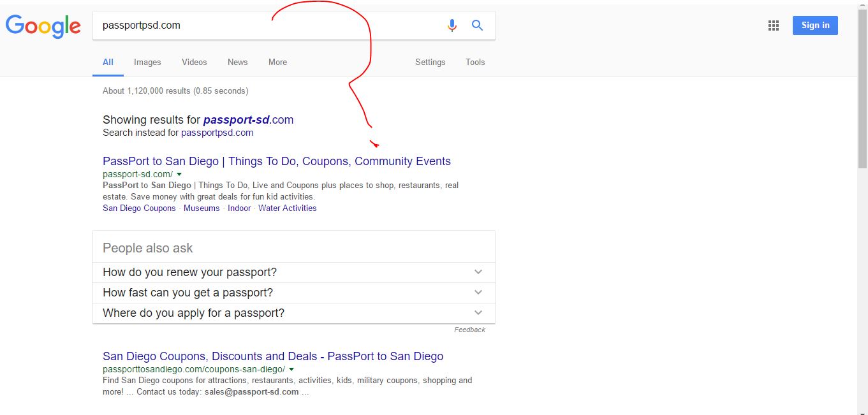Click the blue search magnifier icon
Viewport: 868px width, 415px height.
477,25
